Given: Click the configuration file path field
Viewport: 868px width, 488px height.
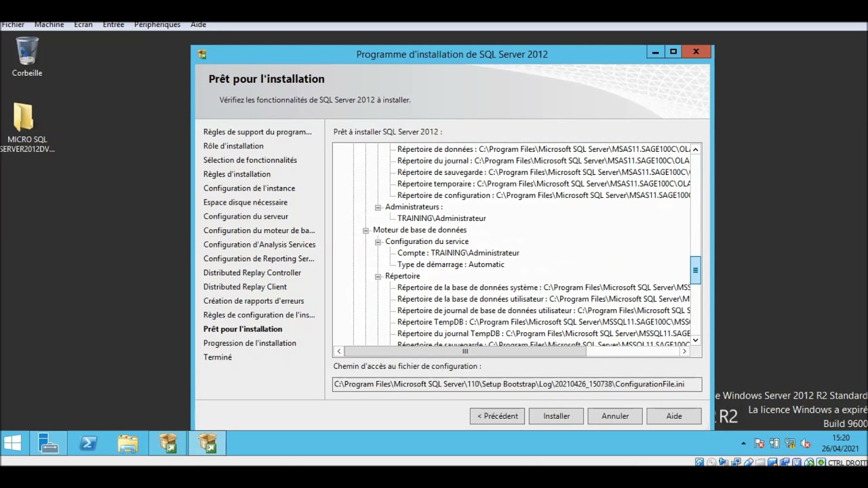Looking at the screenshot, I should 517,384.
